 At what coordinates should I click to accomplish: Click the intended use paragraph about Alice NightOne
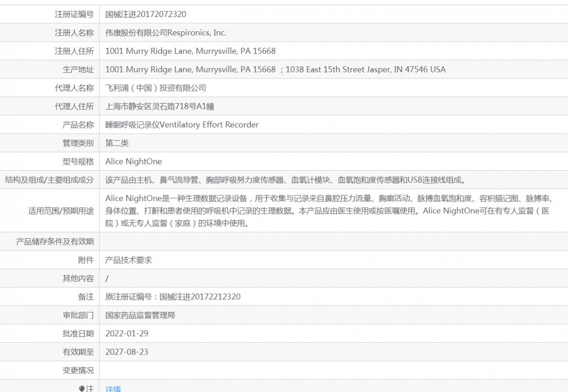[330, 210]
